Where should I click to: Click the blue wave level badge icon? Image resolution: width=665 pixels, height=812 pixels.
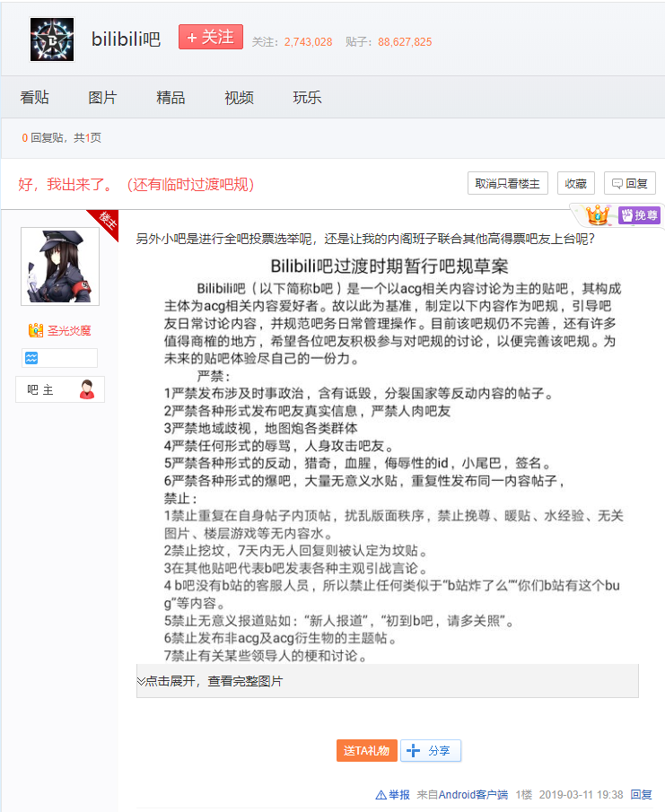[x=32, y=358]
